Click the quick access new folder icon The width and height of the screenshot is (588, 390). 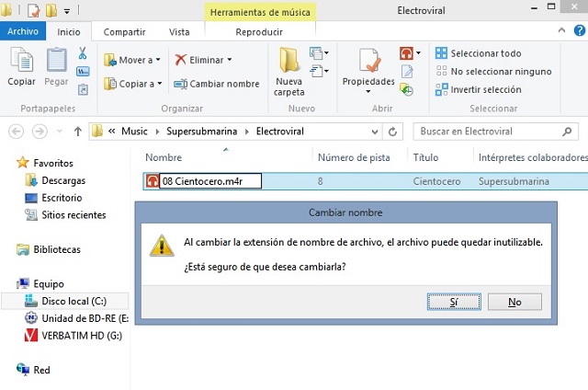[x=51, y=10]
